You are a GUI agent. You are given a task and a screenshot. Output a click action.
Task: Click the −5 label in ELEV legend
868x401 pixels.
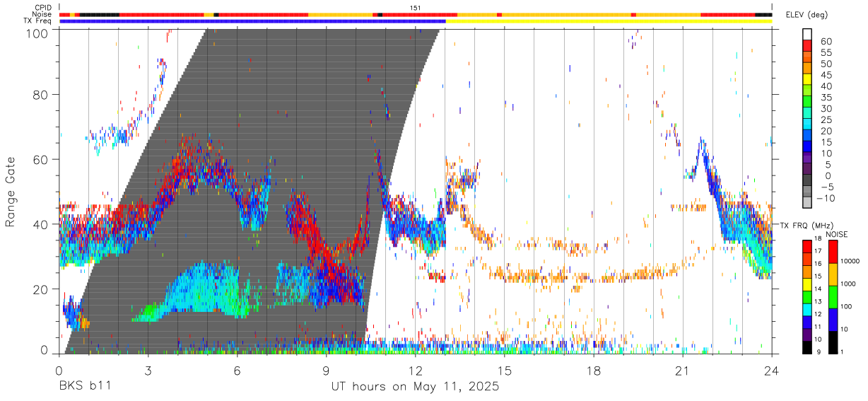tap(827, 187)
